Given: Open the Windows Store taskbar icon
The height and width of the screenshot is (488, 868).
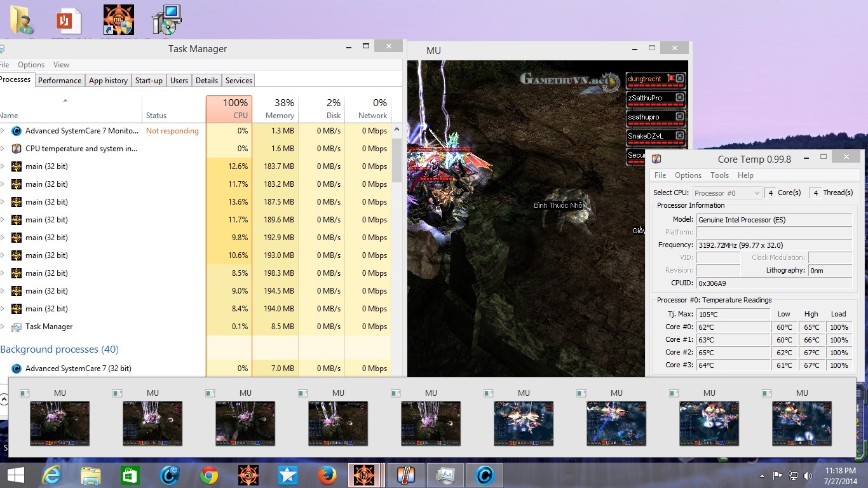Looking at the screenshot, I should point(130,475).
